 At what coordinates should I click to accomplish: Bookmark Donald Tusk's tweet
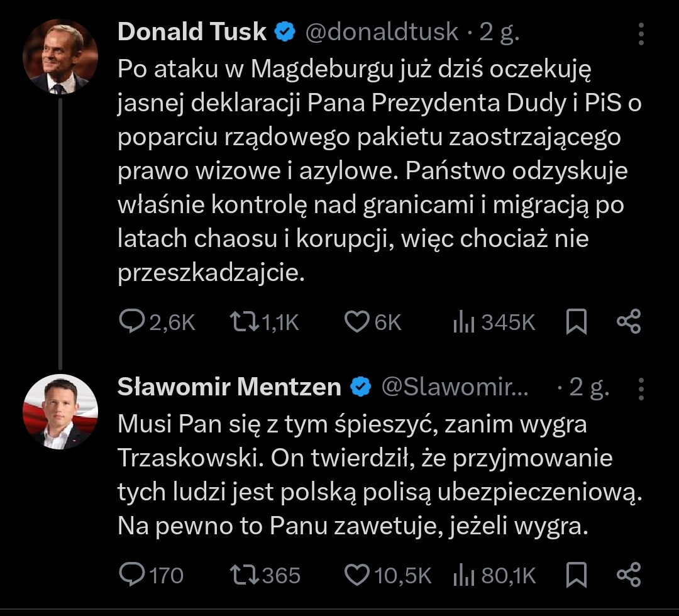coord(577,322)
